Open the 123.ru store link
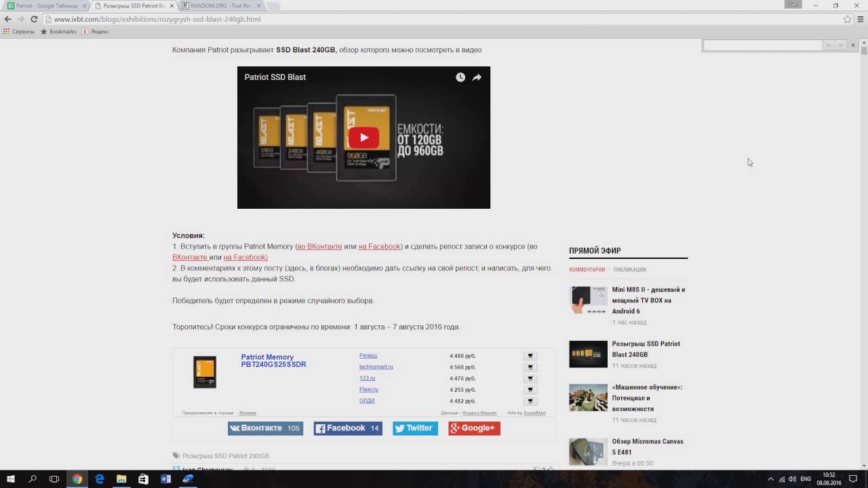The width and height of the screenshot is (868, 488). [x=367, y=378]
